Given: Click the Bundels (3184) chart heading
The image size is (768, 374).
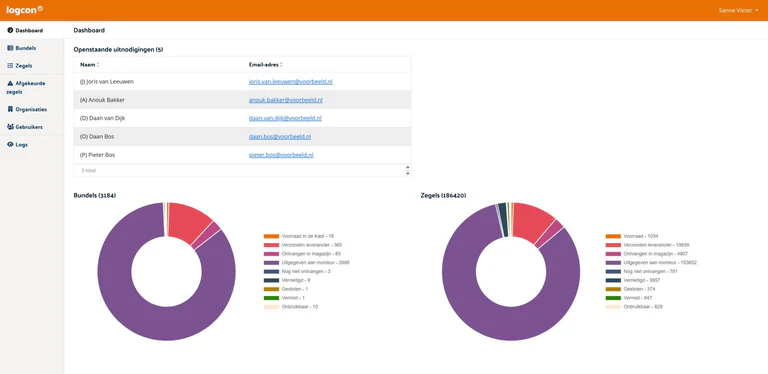Looking at the screenshot, I should (95, 195).
